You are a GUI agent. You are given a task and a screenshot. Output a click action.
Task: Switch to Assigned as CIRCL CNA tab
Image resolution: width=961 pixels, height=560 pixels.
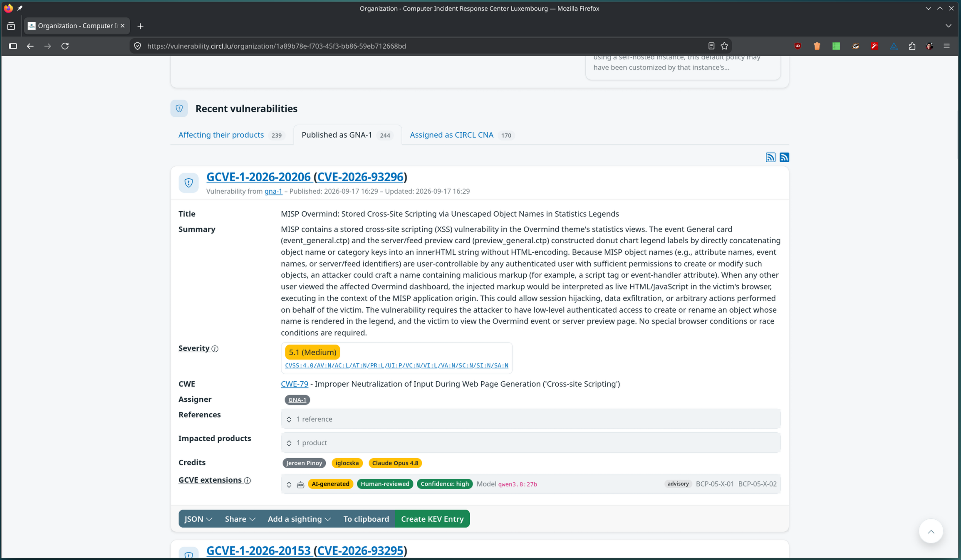[462, 135]
